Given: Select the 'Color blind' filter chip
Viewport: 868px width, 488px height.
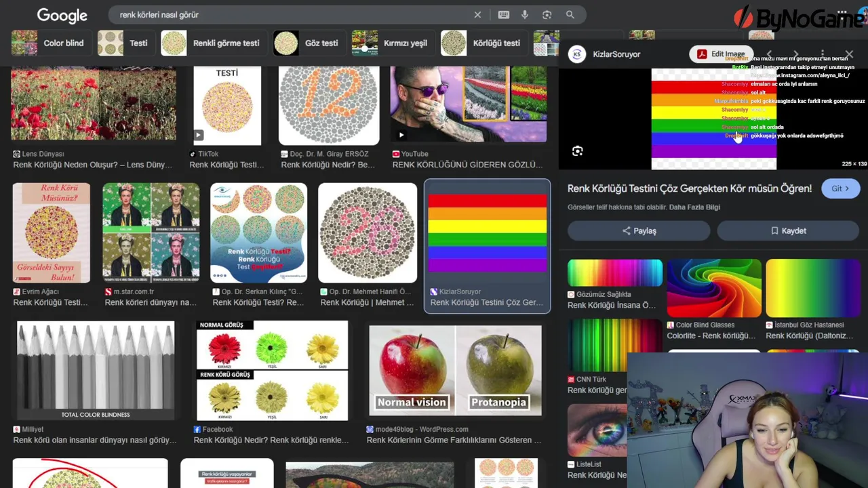Looking at the screenshot, I should (x=52, y=43).
